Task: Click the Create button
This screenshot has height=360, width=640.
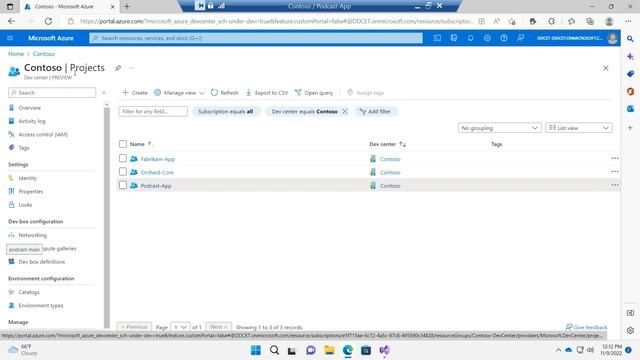Action: coord(135,93)
